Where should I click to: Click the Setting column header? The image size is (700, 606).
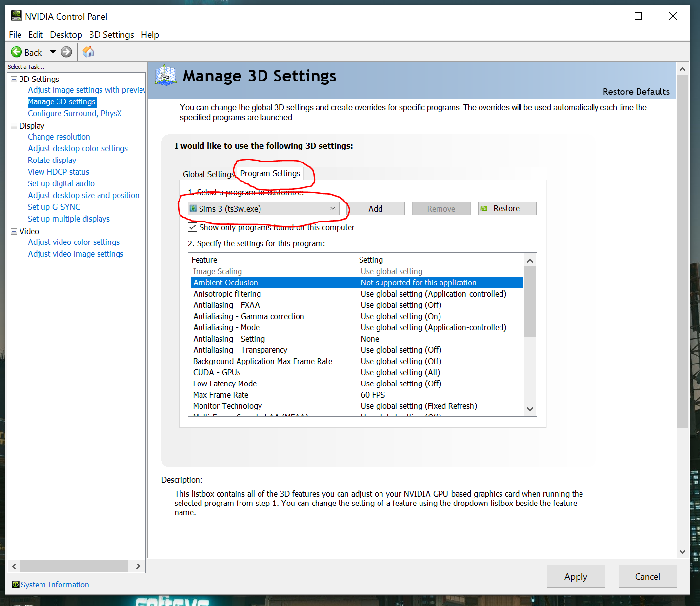point(440,260)
